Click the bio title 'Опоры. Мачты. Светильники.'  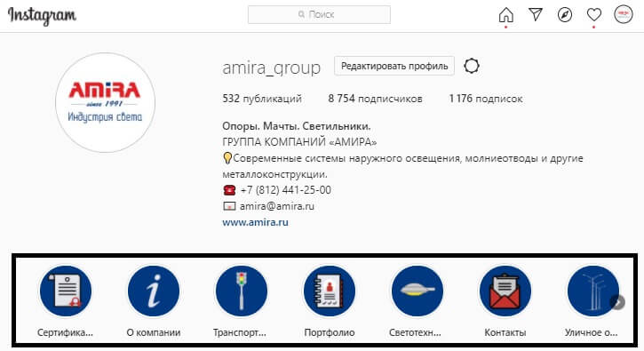click(x=296, y=126)
